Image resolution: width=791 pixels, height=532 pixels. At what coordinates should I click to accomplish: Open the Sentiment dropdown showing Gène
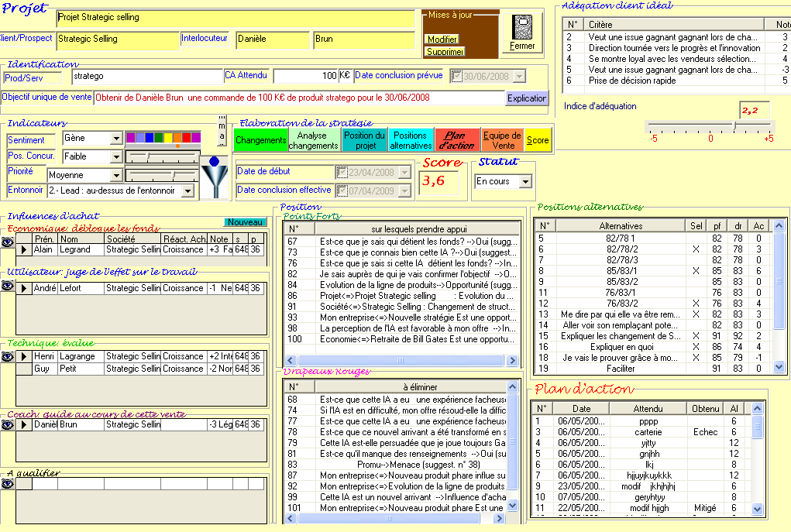(116, 139)
